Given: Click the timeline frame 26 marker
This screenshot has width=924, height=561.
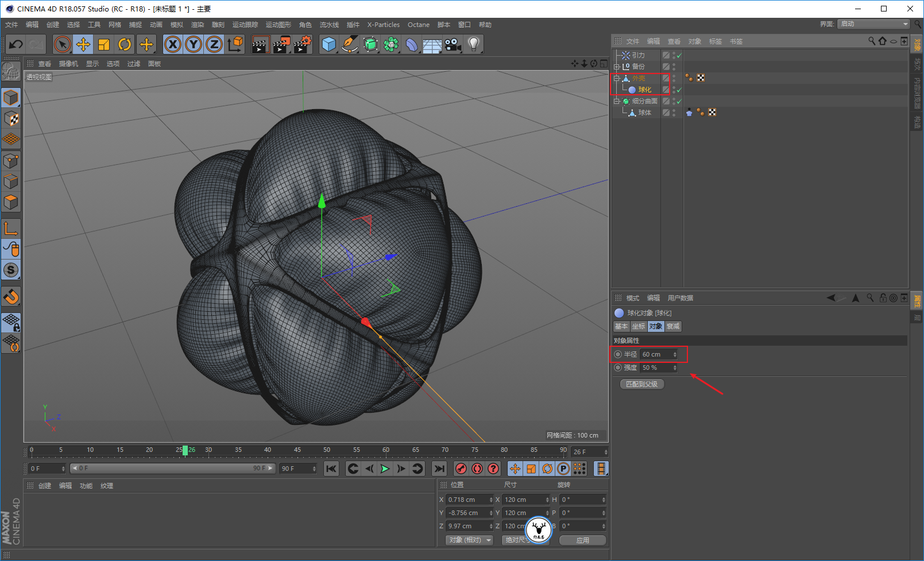Looking at the screenshot, I should click(x=185, y=450).
